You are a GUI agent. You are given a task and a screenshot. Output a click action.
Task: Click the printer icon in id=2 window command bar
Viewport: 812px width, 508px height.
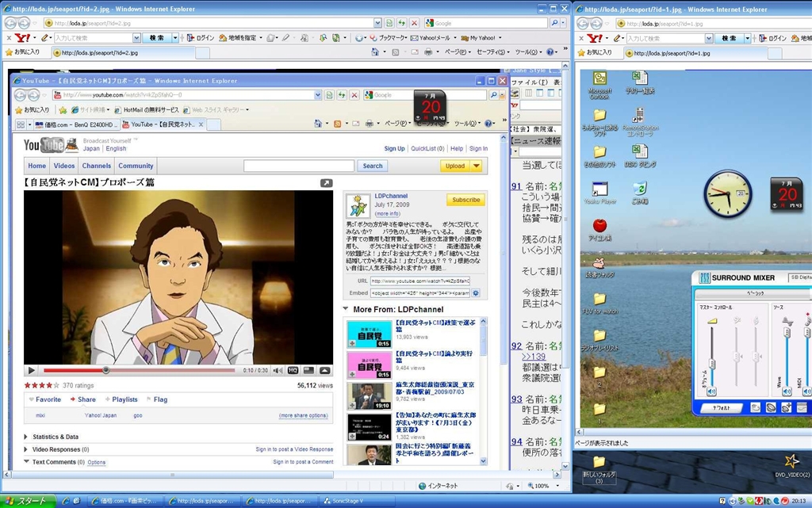coord(428,52)
